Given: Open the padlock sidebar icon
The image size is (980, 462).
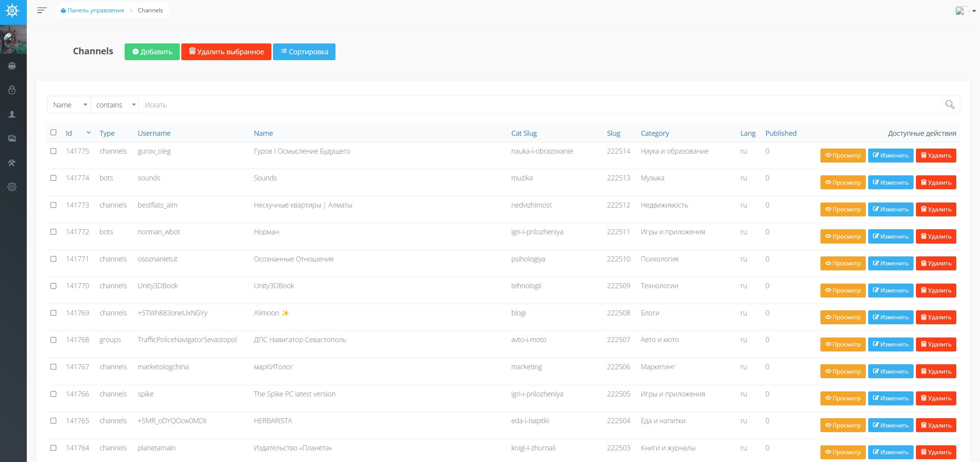Looking at the screenshot, I should (x=12, y=90).
